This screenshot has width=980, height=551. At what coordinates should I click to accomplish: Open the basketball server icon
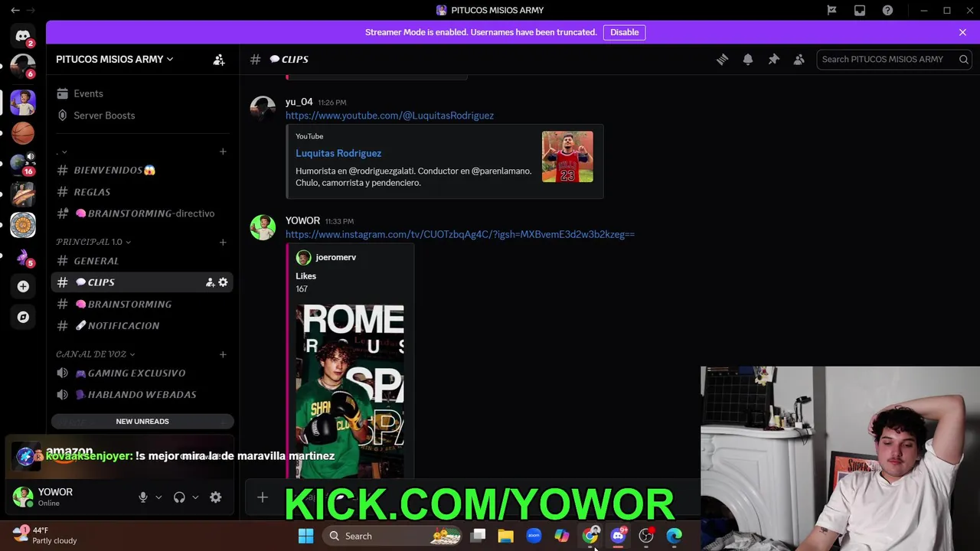pyautogui.click(x=23, y=133)
